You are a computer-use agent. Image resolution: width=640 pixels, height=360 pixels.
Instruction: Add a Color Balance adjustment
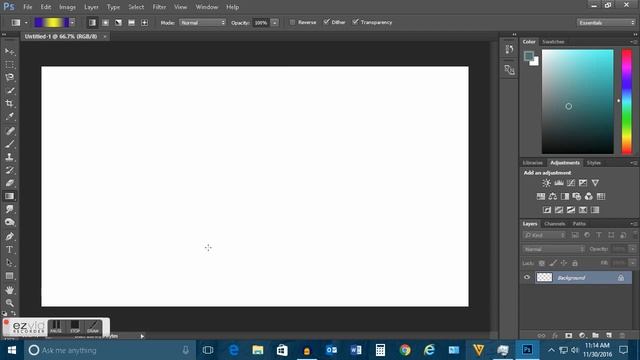point(553,196)
